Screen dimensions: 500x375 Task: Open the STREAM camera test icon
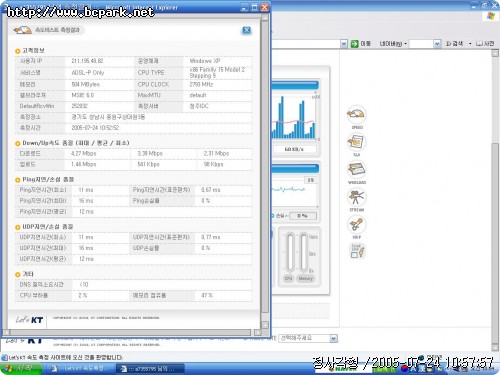[356, 197]
